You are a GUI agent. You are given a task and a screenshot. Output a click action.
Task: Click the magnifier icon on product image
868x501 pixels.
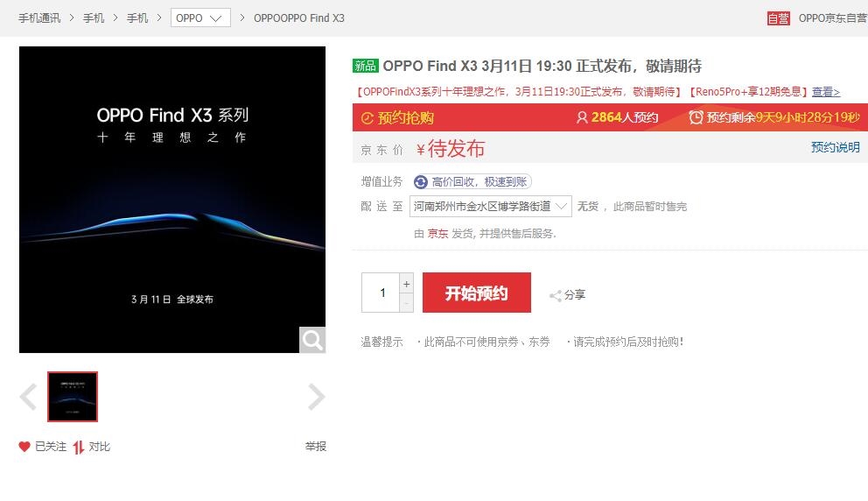(312, 339)
